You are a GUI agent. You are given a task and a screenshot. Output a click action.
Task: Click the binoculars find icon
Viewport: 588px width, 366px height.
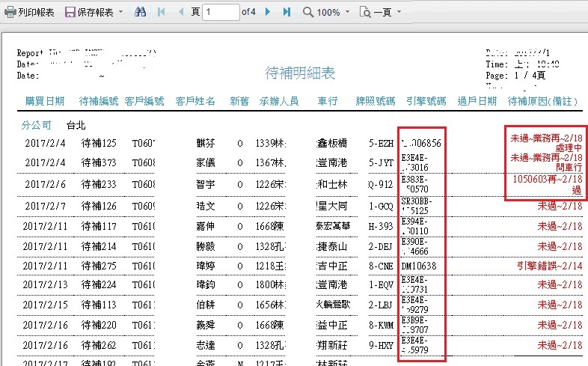pyautogui.click(x=140, y=13)
